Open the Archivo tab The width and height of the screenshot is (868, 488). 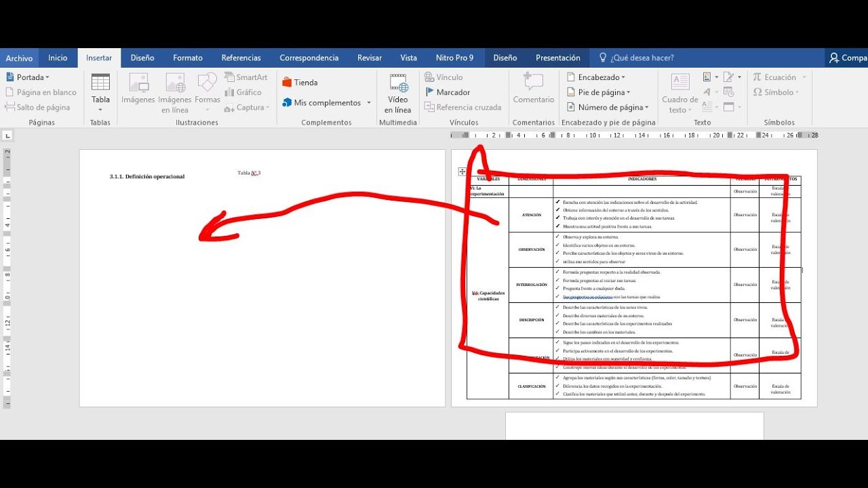19,58
